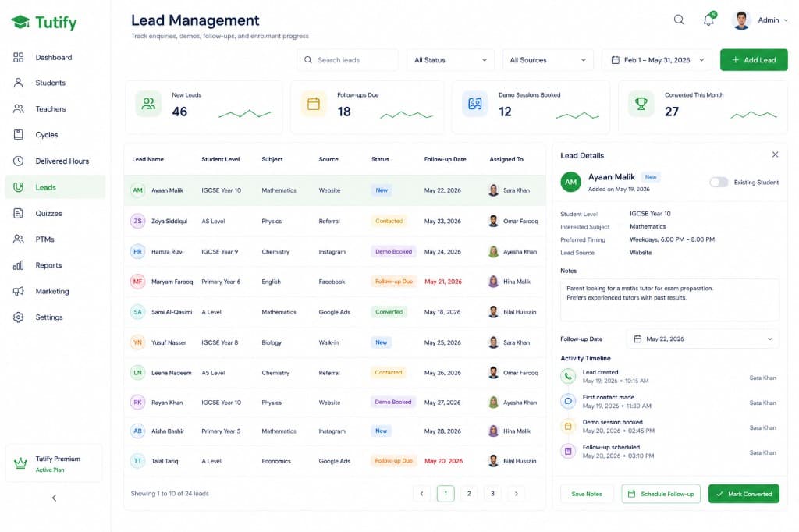Select the Leads phone icon in sidebar
Screen dimensions: 799x532
click(19, 187)
